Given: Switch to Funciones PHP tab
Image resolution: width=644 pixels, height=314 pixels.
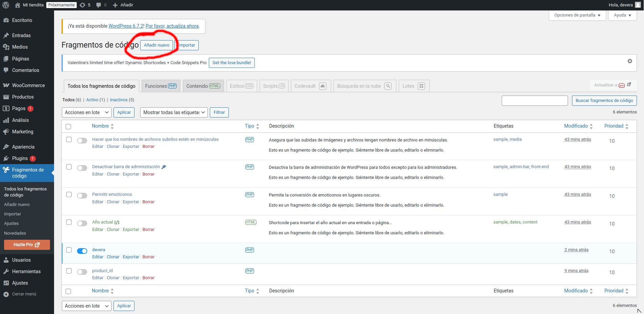Looking at the screenshot, I should click(161, 86).
